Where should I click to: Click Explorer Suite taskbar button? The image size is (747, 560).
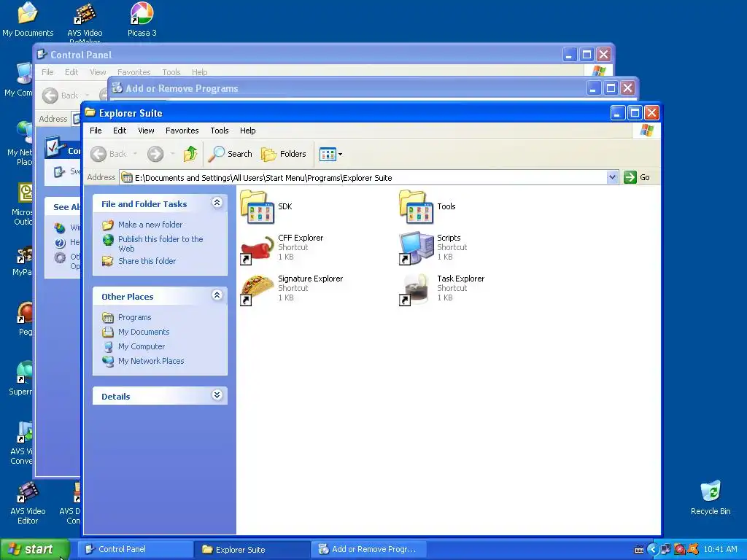pyautogui.click(x=252, y=549)
